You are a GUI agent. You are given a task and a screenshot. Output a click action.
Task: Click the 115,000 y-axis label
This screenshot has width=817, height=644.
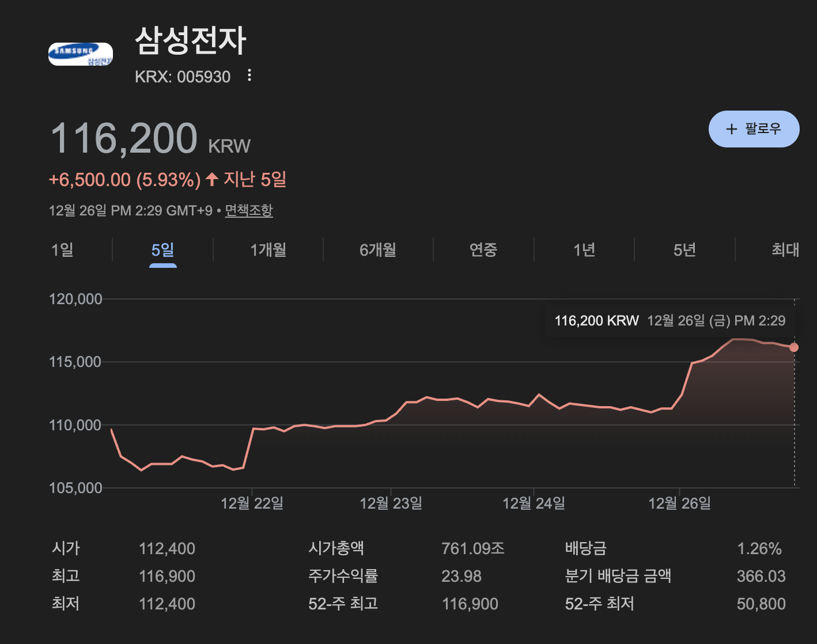tap(75, 362)
